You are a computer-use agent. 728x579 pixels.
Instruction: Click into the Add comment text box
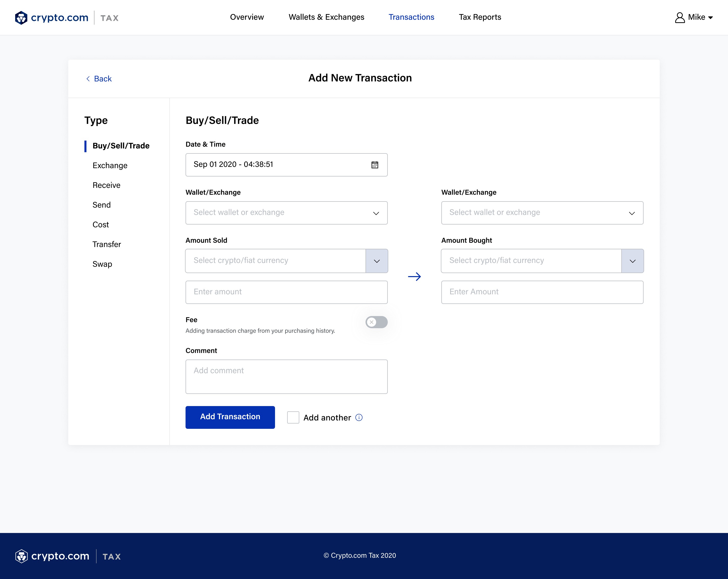point(286,377)
